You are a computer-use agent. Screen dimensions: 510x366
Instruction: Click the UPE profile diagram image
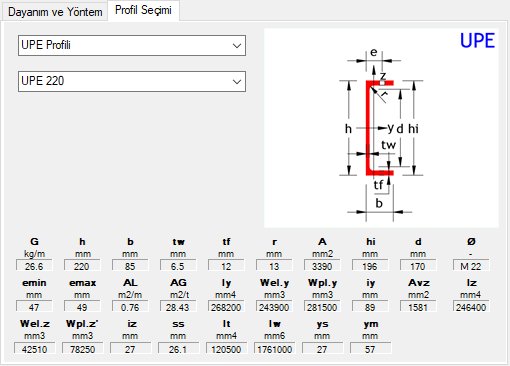[x=381, y=128]
